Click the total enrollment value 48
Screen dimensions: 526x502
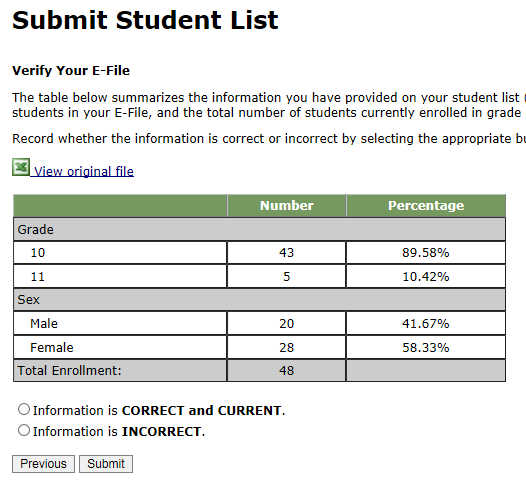[x=286, y=370]
